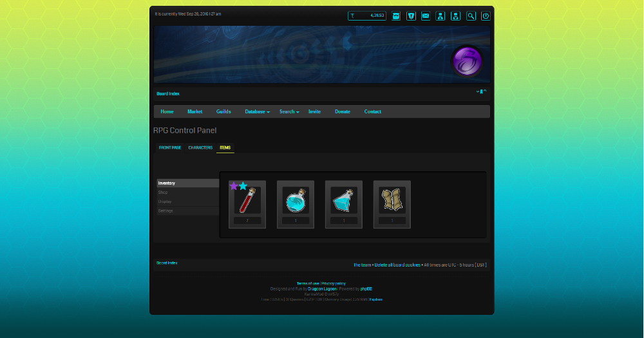Open the phpBB link
The width and height of the screenshot is (644, 338).
pos(366,288)
